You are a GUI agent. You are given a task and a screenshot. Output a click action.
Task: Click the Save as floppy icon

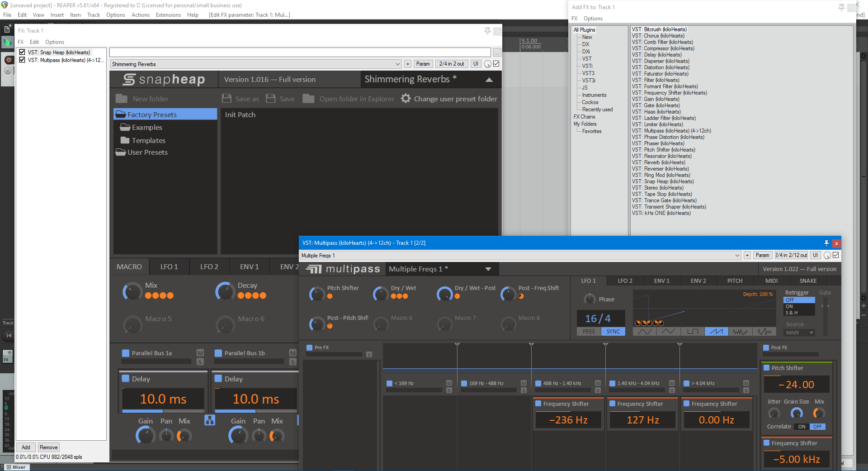226,99
